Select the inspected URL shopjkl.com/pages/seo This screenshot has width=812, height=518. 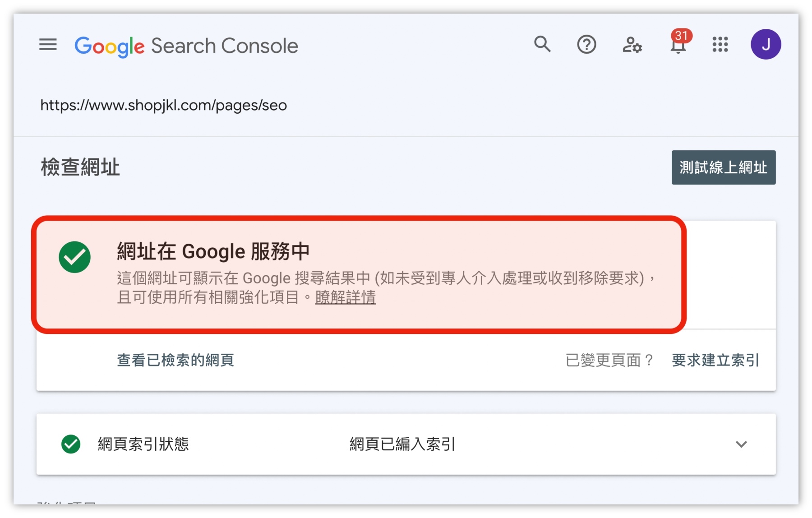click(163, 105)
